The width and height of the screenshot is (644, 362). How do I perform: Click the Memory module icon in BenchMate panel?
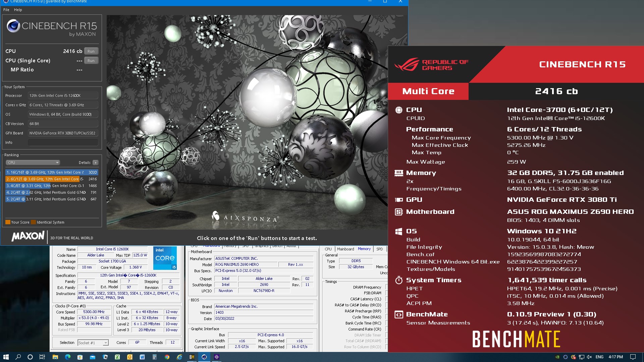[x=398, y=173]
